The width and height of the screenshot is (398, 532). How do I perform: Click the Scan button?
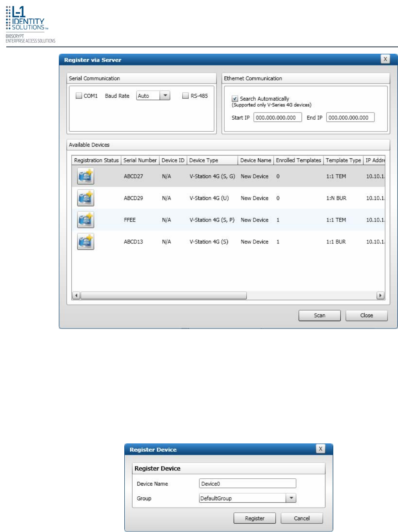(x=320, y=316)
